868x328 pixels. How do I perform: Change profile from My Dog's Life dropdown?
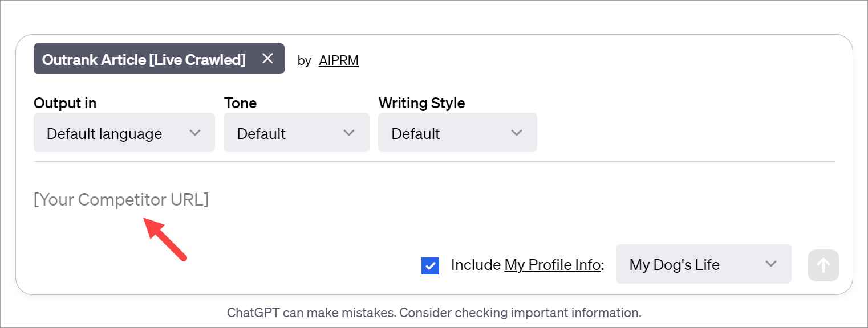click(x=703, y=264)
